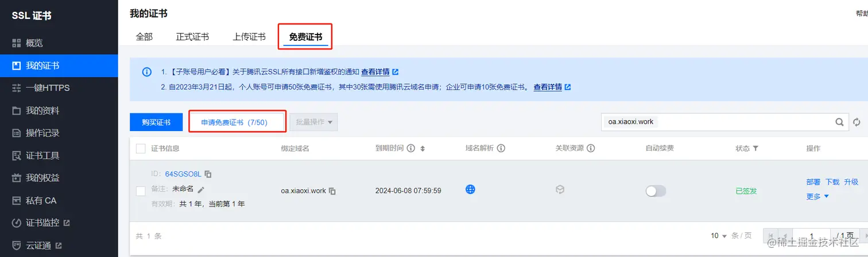Expand the 批量操作 dropdown
The width and height of the screenshot is (868, 257).
(x=313, y=122)
